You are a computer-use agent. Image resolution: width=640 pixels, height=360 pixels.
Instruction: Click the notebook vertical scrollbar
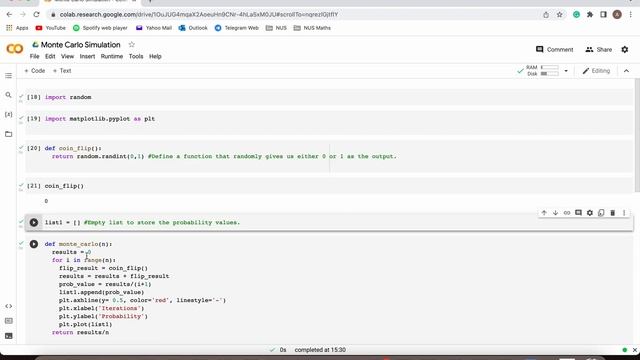(637, 135)
